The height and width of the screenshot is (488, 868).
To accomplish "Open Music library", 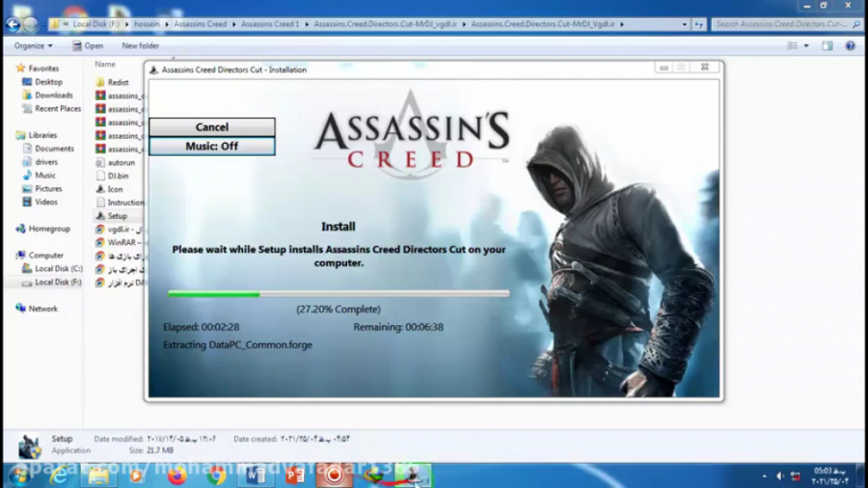I will pos(44,176).
